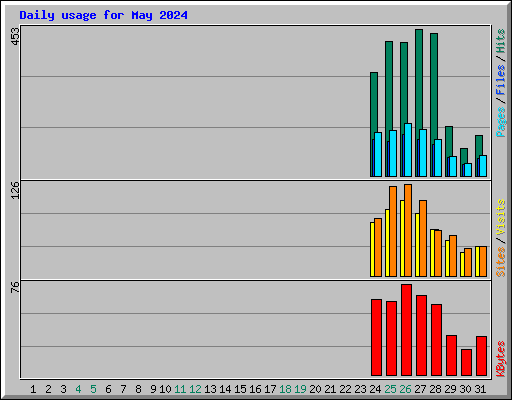Select day 31 on the date axis
Viewport: 512px width, 400px height.
click(x=480, y=389)
